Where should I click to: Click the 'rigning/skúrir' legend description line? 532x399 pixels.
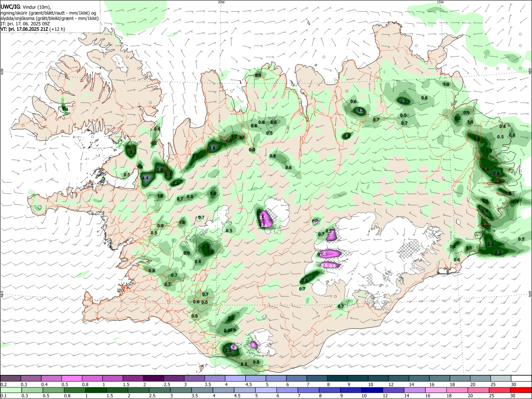click(49, 13)
